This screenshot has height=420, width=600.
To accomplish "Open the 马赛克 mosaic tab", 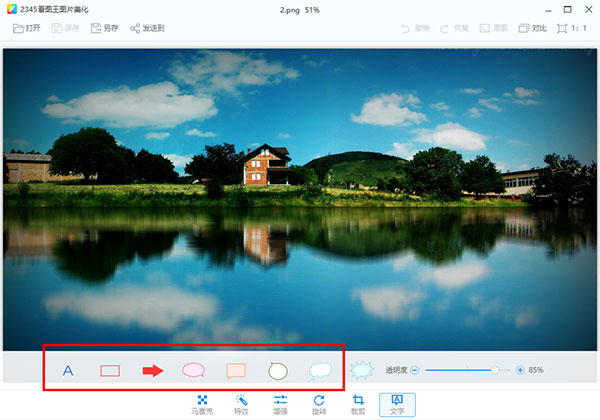I will (x=202, y=404).
